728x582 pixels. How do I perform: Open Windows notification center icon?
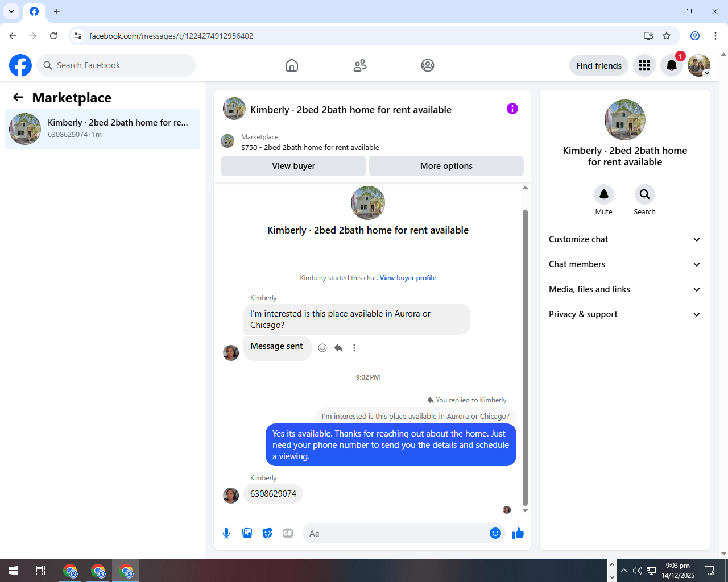click(709, 571)
